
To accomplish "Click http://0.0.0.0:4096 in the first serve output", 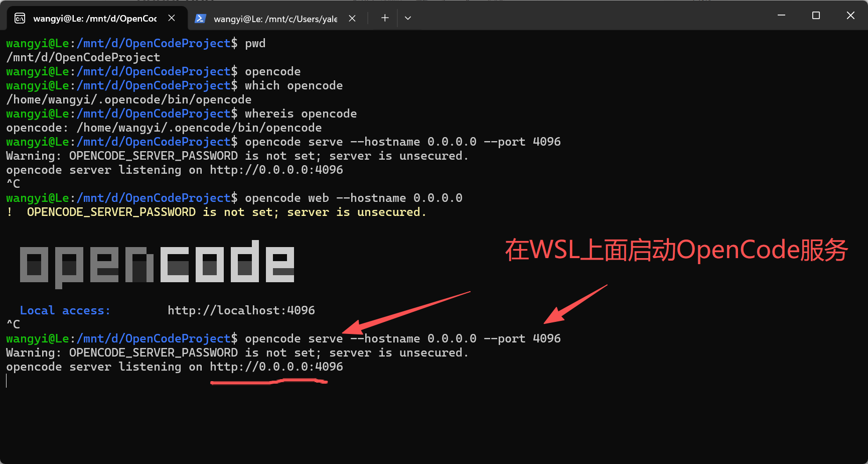I will coord(276,170).
